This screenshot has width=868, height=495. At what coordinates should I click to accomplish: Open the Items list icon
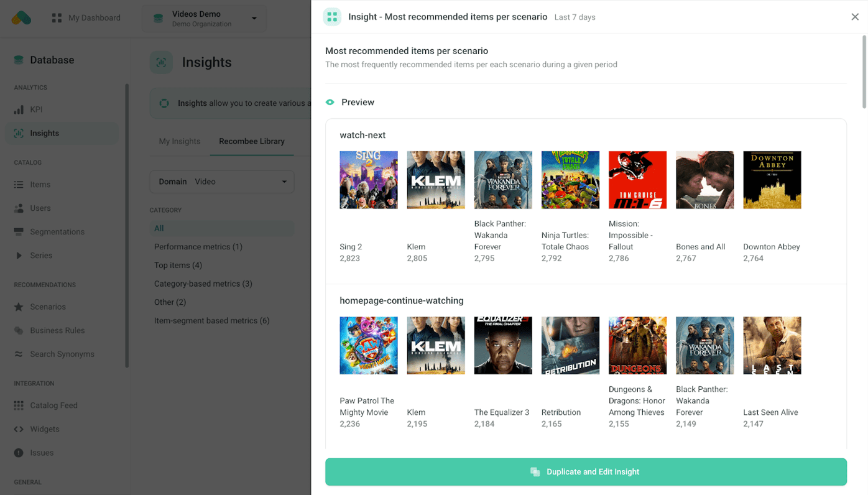pyautogui.click(x=19, y=185)
